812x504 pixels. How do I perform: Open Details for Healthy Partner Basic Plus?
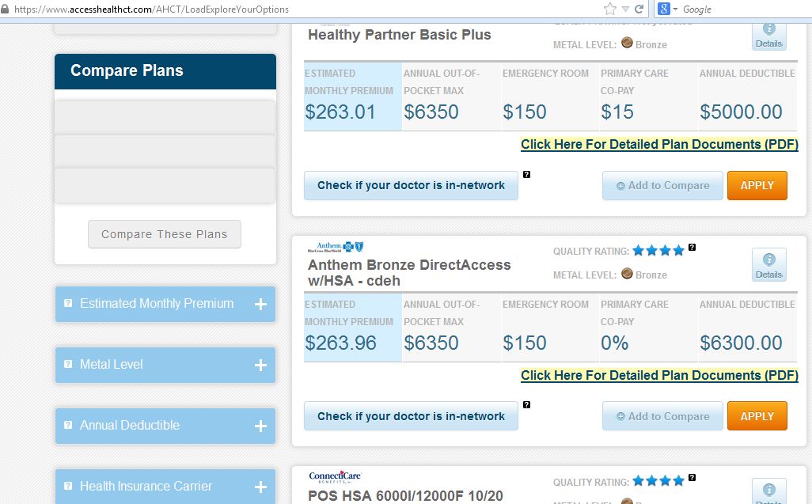click(768, 34)
